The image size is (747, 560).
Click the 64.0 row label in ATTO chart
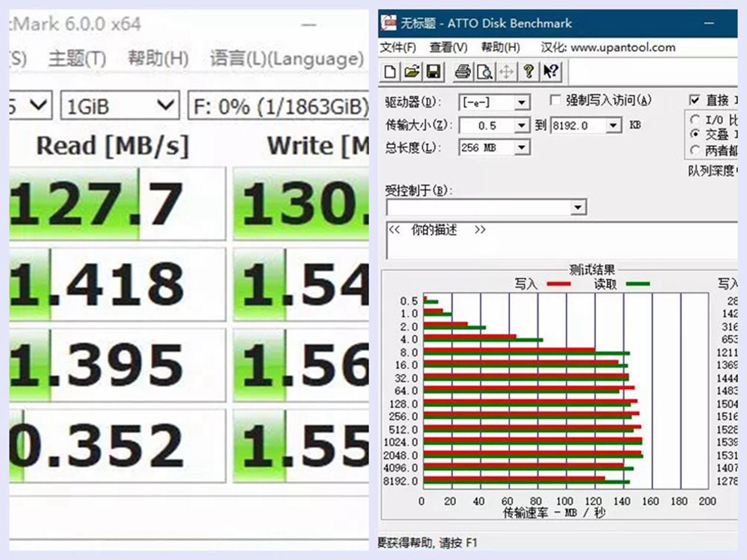pos(406,391)
